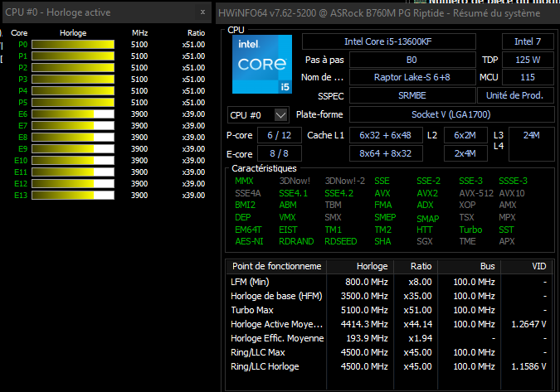Click the MMX feature flag
Screen dimensions: 560x392
coord(244,181)
